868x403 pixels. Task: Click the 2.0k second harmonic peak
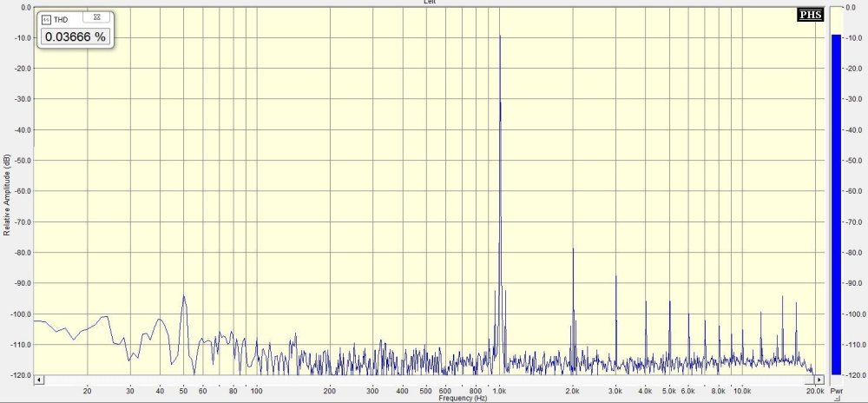pos(573,249)
